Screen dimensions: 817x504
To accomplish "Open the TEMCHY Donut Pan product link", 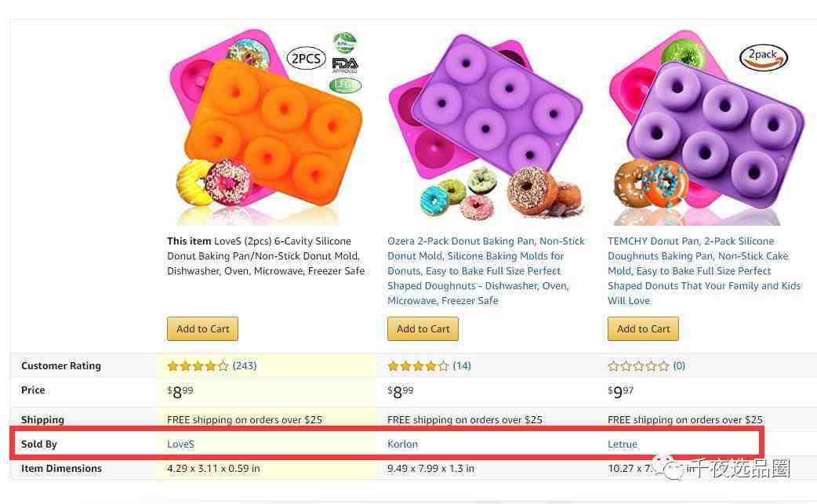I will coord(704,270).
